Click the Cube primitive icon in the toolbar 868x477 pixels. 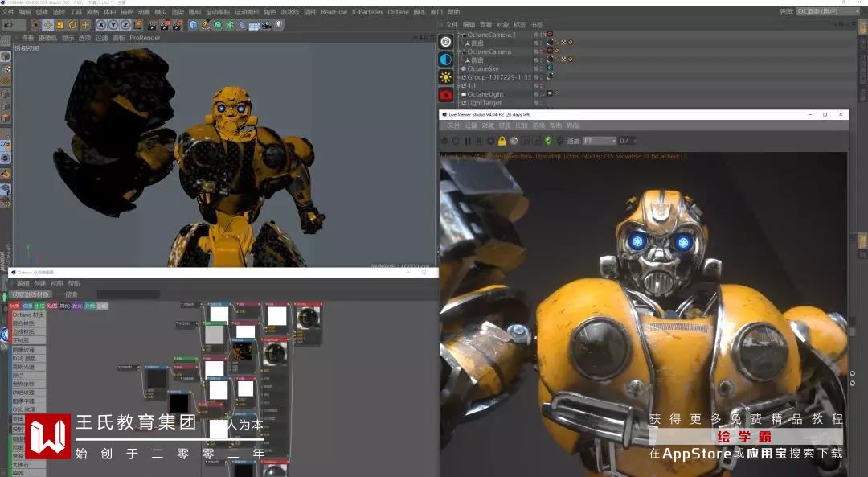click(193, 25)
